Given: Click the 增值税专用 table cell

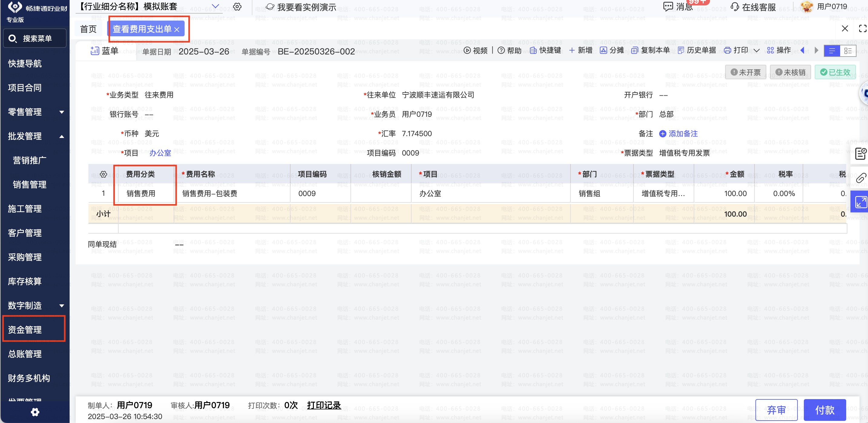Looking at the screenshot, I should tap(663, 194).
